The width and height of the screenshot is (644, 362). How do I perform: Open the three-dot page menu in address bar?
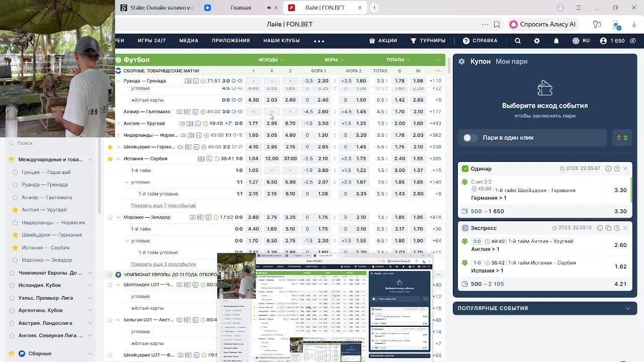pos(485,24)
